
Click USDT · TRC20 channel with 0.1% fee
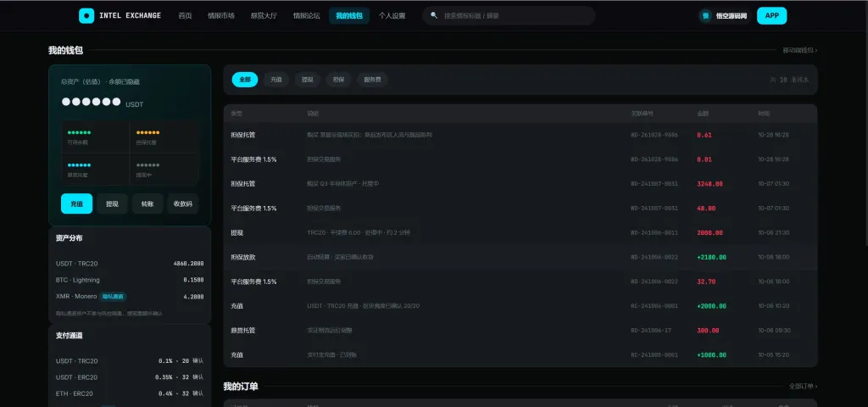point(130,361)
